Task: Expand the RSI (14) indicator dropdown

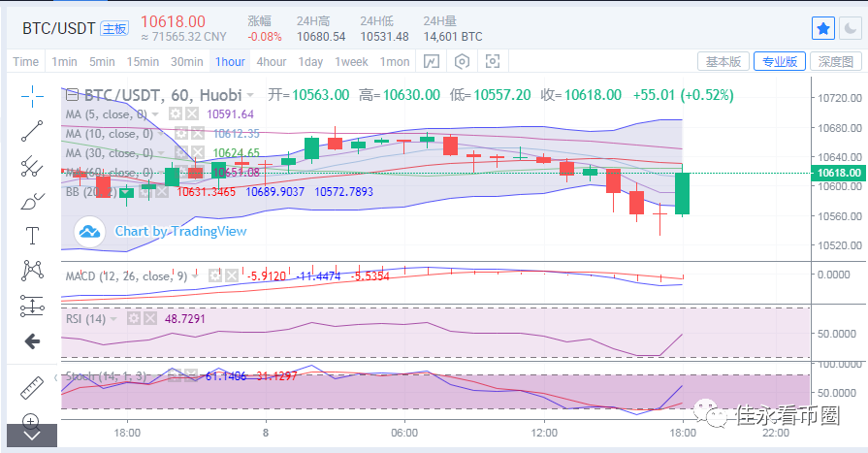Action: [113, 317]
